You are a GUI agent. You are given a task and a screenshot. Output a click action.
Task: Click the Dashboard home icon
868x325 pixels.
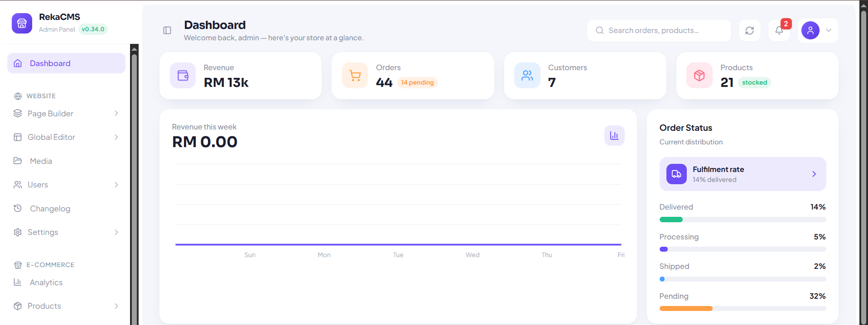coord(18,63)
